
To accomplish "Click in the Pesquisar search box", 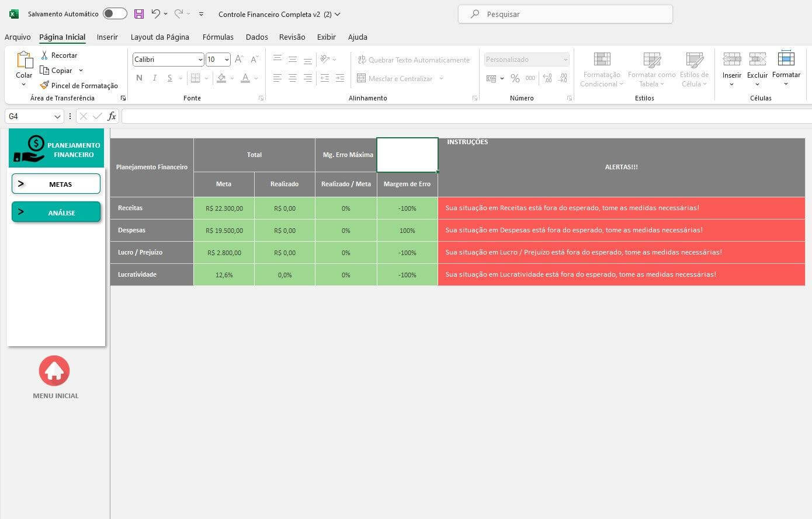I will [565, 14].
